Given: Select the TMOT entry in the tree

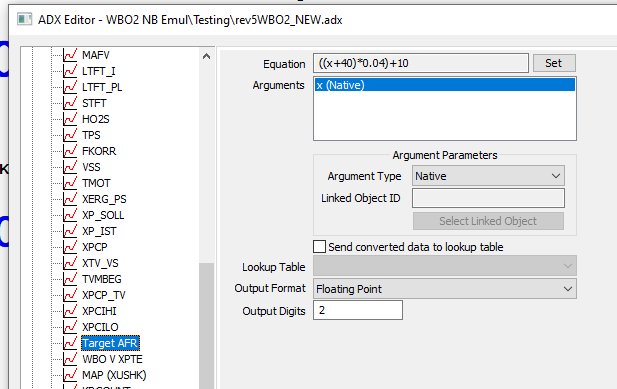Looking at the screenshot, I should 96,183.
